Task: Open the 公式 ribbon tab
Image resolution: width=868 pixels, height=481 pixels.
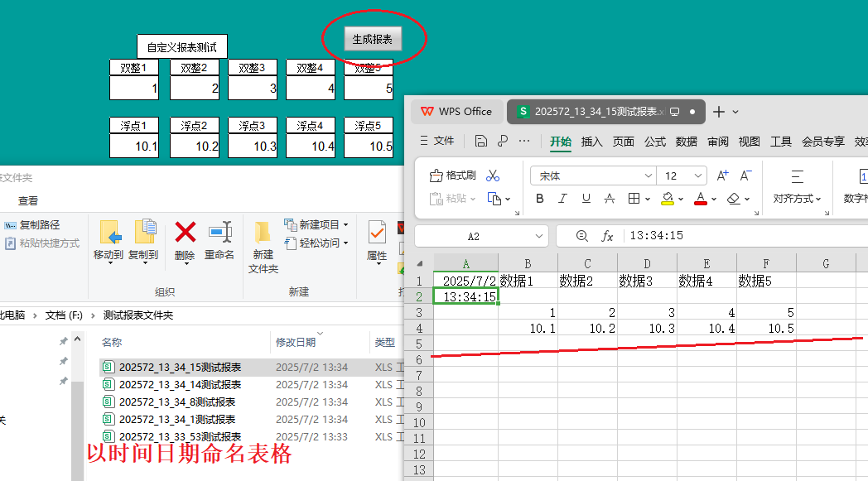Action: 655,142
